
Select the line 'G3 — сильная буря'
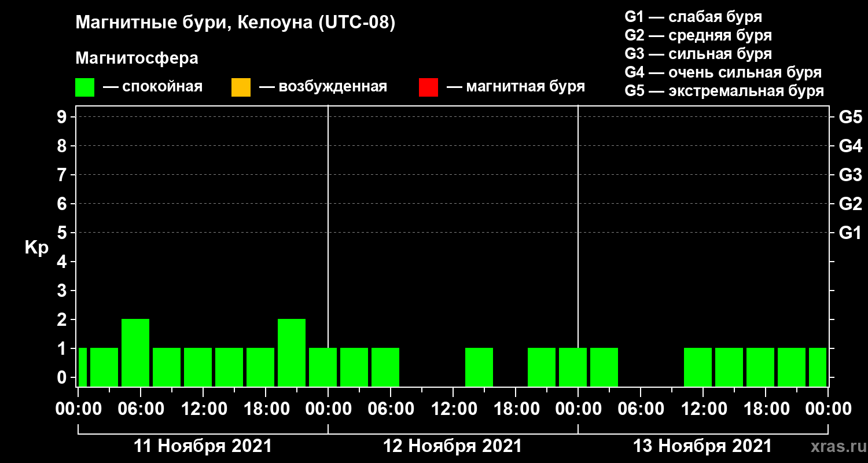click(698, 54)
